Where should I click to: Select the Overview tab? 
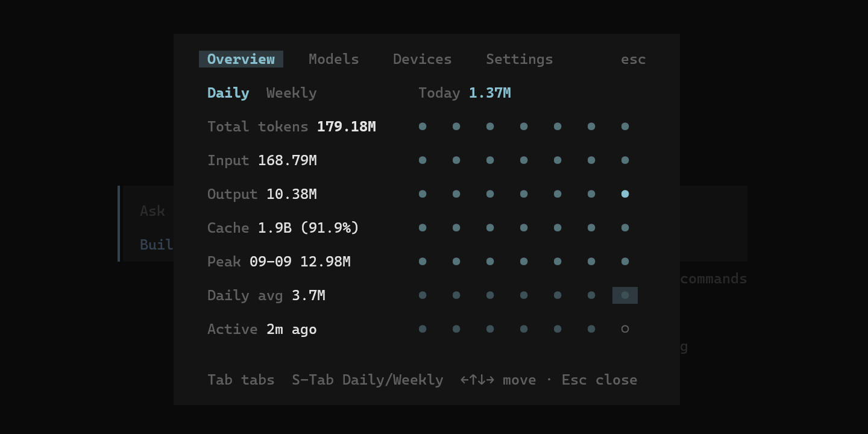click(x=241, y=59)
